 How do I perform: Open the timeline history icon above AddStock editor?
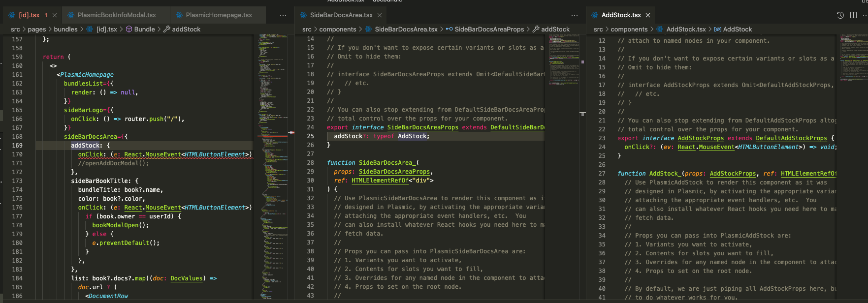click(x=840, y=15)
